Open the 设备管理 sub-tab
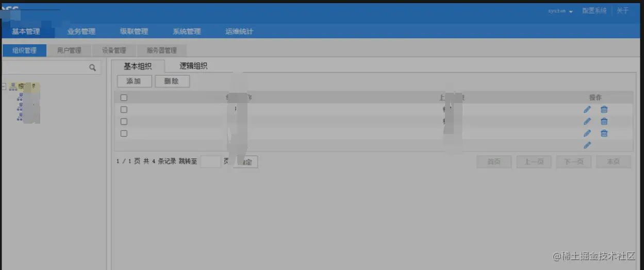The width and height of the screenshot is (644, 270). coord(114,50)
